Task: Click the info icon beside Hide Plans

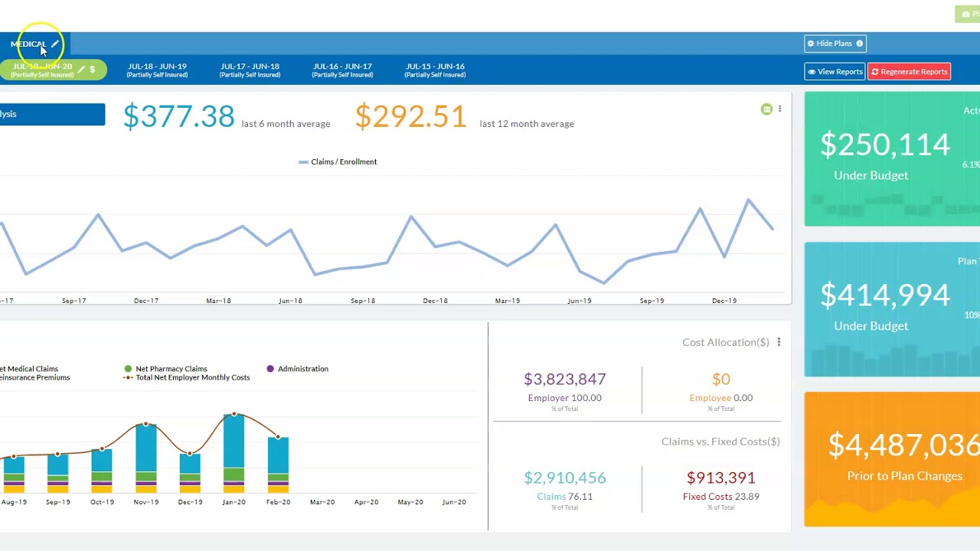Action: coord(859,44)
